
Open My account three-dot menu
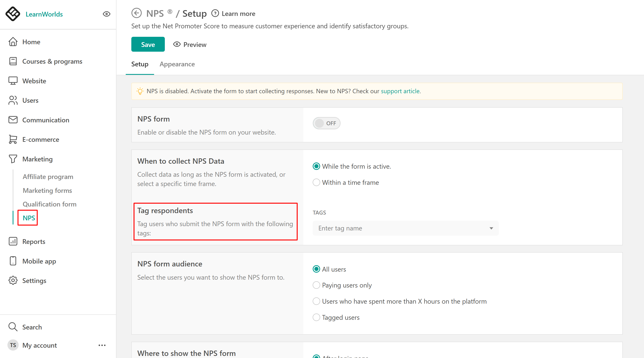coord(102,345)
